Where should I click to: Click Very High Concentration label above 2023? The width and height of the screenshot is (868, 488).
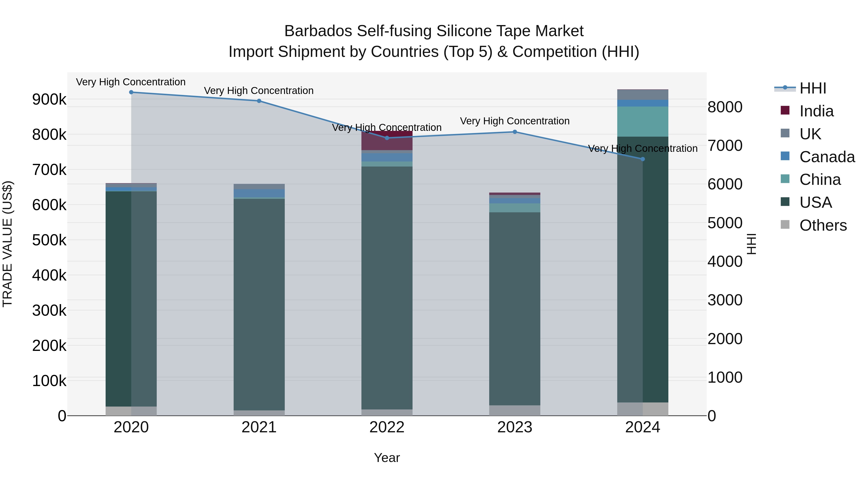tap(515, 121)
